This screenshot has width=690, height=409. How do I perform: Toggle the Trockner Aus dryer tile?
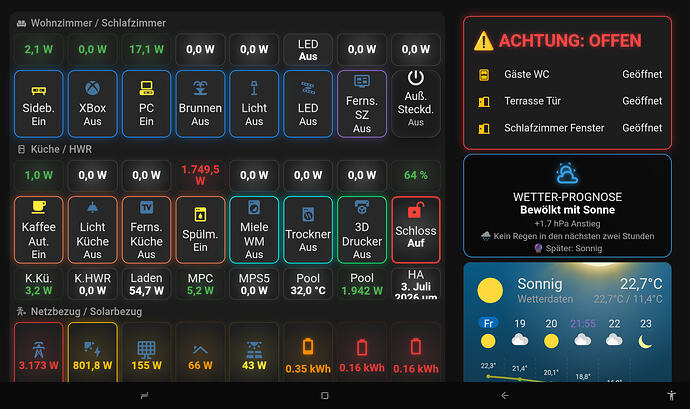(308, 230)
